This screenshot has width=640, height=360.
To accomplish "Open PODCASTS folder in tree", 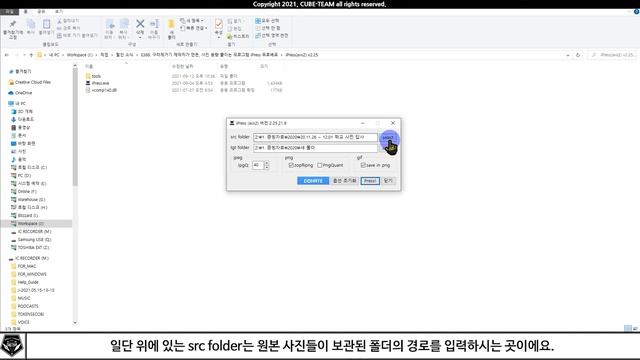I will (x=25, y=306).
